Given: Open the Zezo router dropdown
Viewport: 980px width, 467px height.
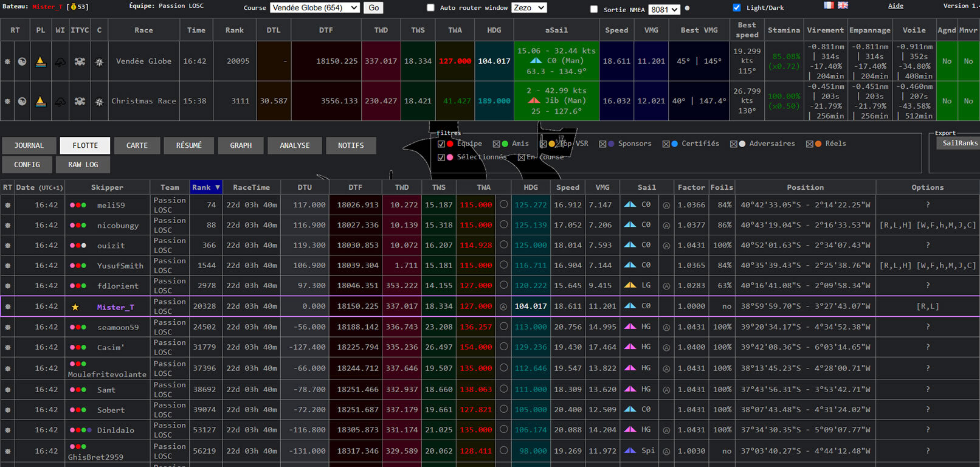Looking at the screenshot, I should pyautogui.click(x=529, y=8).
